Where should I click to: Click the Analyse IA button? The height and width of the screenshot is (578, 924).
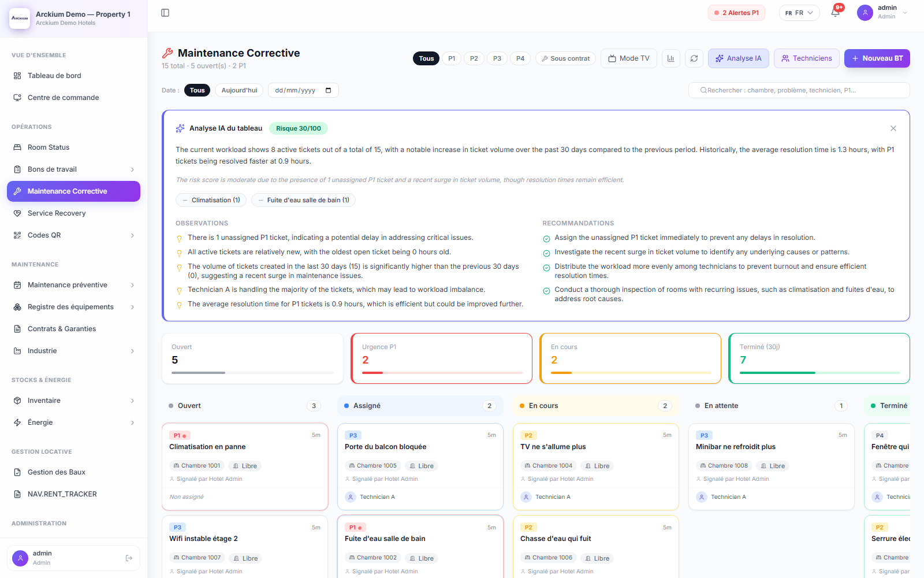[x=739, y=58]
